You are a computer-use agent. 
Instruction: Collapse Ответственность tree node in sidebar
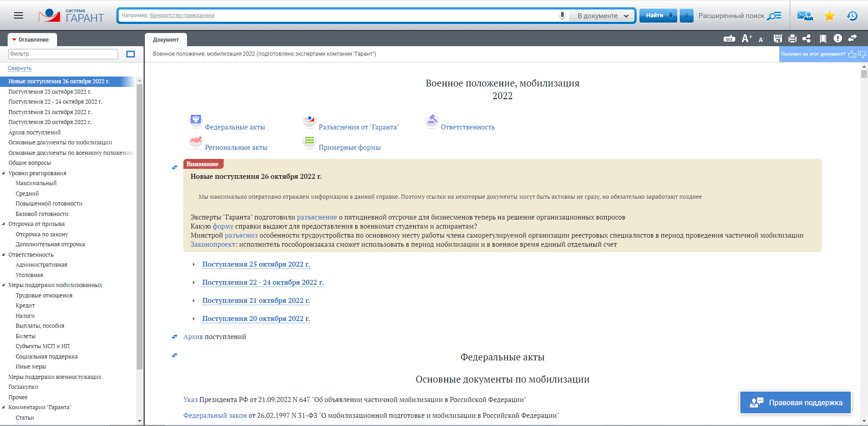[x=4, y=254]
